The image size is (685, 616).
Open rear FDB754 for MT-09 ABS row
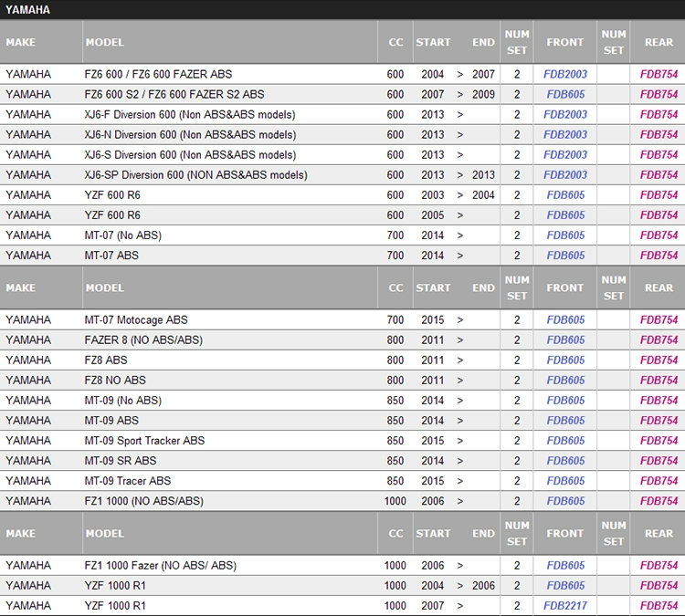659,420
